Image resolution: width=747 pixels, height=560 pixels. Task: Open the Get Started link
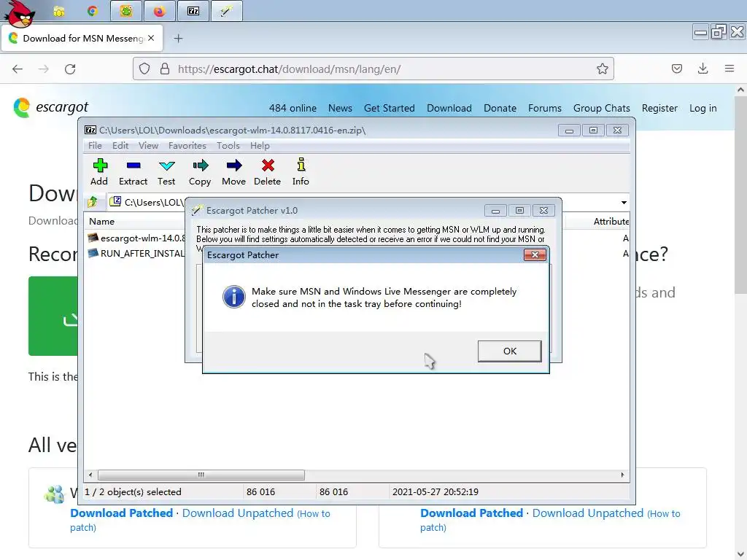click(x=390, y=108)
